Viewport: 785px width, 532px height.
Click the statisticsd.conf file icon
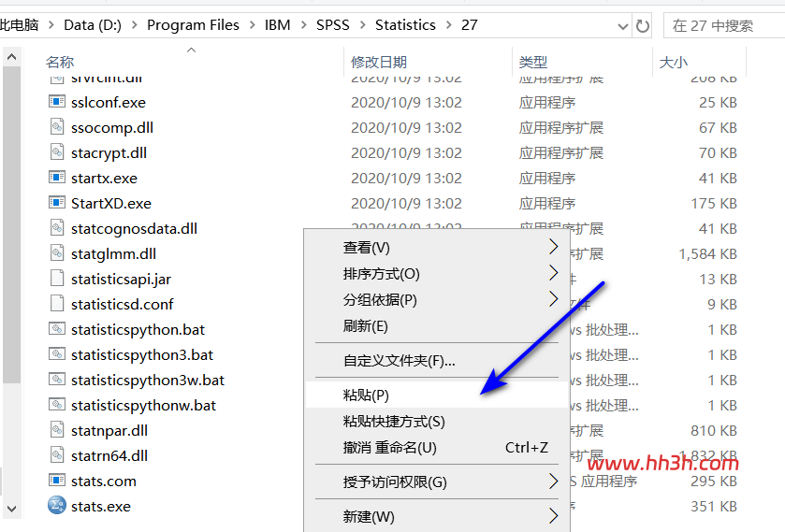[x=57, y=303]
